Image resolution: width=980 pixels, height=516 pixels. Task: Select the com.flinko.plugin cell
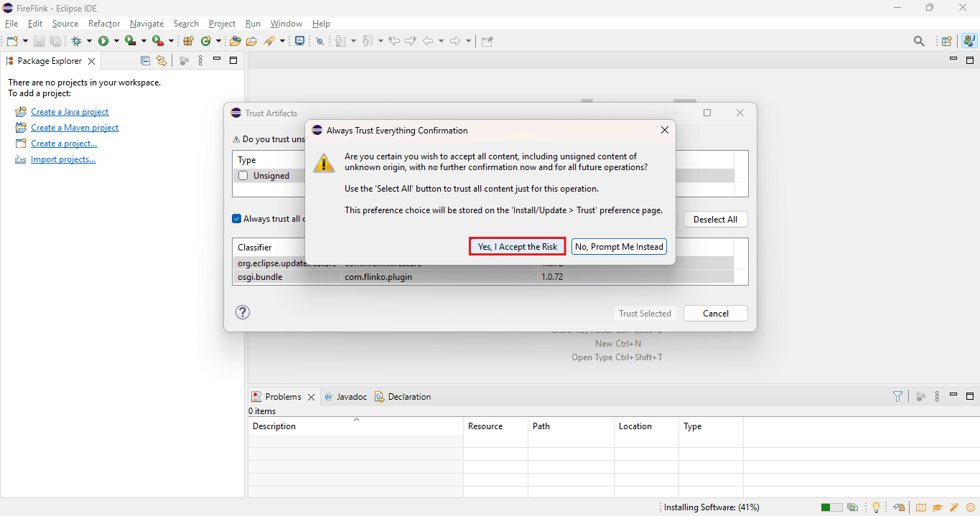point(439,277)
